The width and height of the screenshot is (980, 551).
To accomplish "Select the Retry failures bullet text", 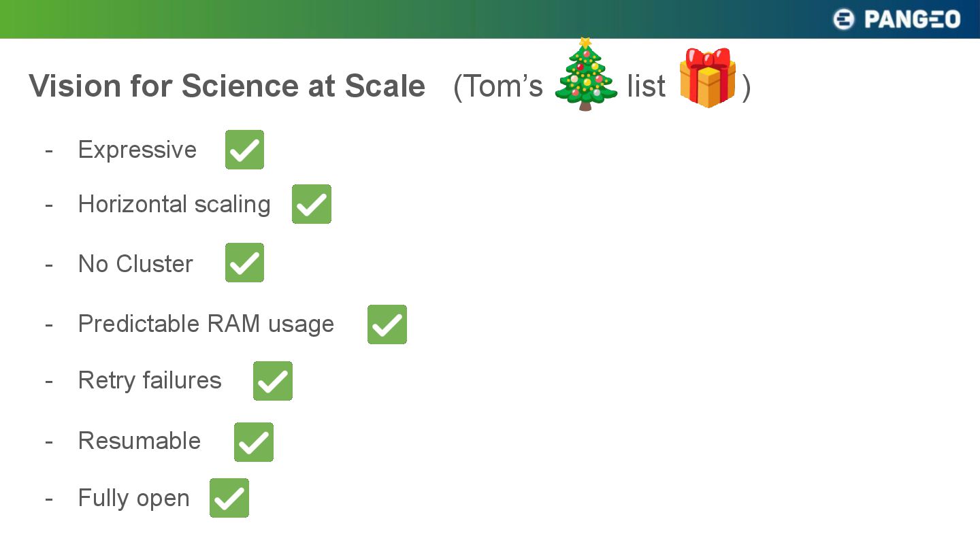I will pos(150,380).
